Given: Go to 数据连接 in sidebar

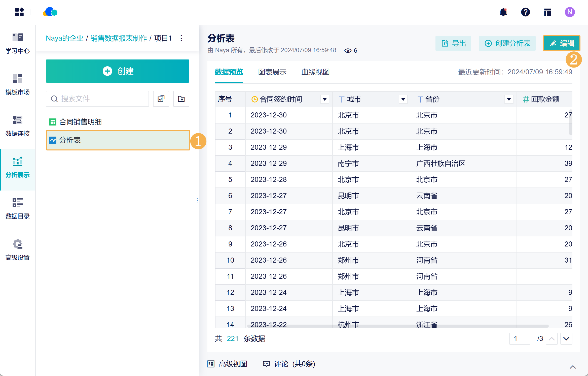Looking at the screenshot, I should coord(18,126).
